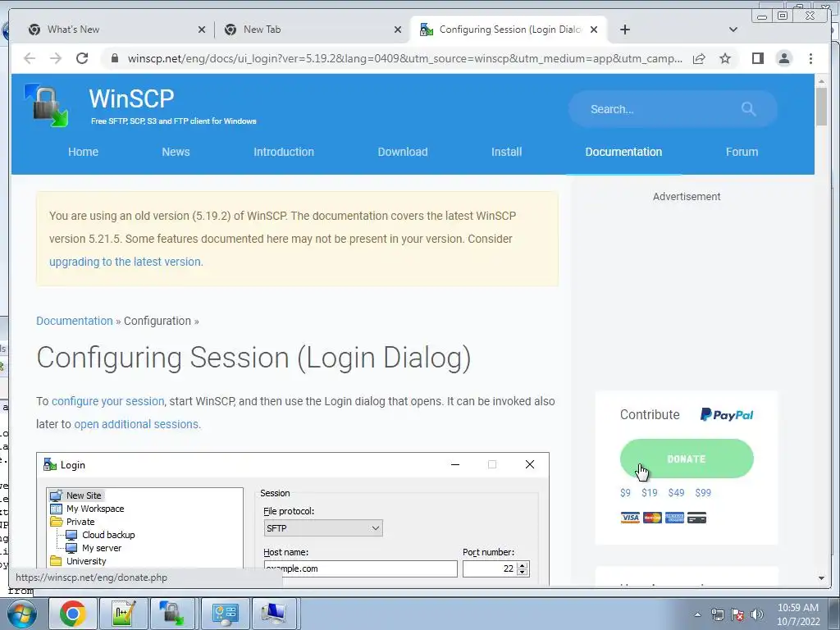The image size is (840, 630).
Task: Follow the upgrading to the latest version link
Action: pyautogui.click(x=126, y=262)
